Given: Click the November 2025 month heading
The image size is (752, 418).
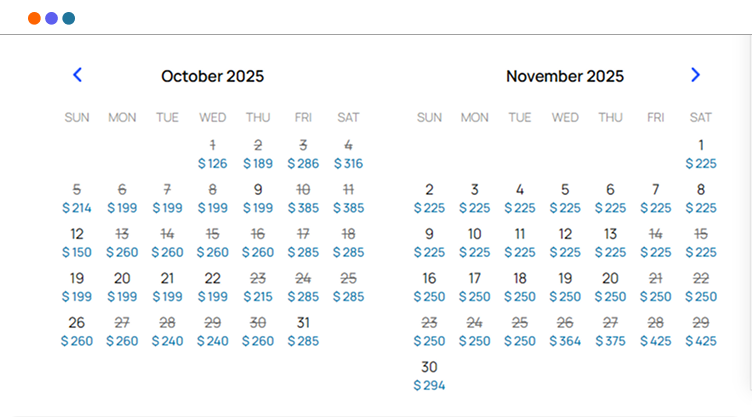Looking at the screenshot, I should coord(565,76).
